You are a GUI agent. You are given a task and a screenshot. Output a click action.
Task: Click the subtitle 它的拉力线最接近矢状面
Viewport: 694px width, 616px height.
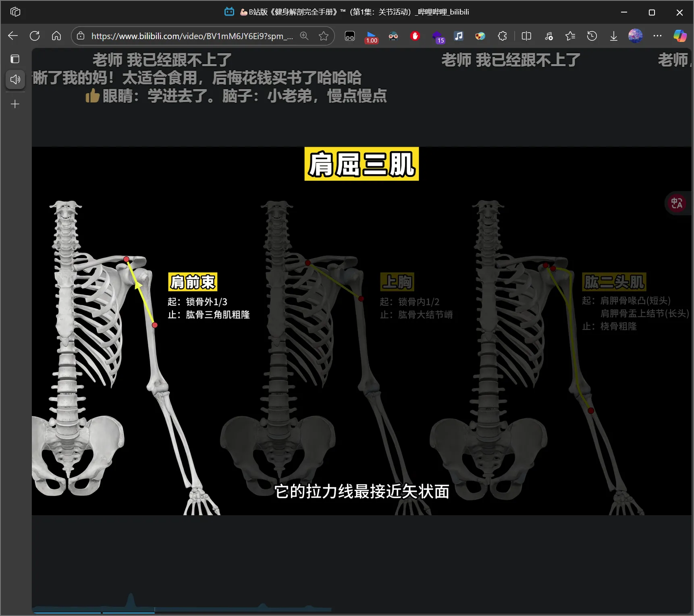pos(362,491)
